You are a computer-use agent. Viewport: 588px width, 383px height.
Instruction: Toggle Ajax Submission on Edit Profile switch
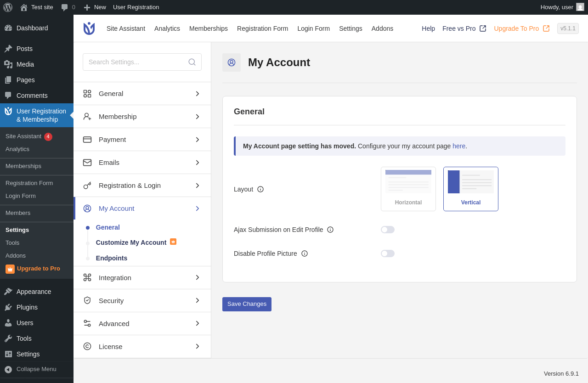(388, 230)
